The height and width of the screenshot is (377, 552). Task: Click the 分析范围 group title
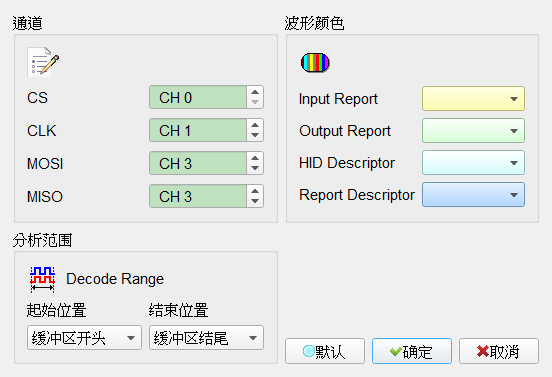pyautogui.click(x=42, y=240)
